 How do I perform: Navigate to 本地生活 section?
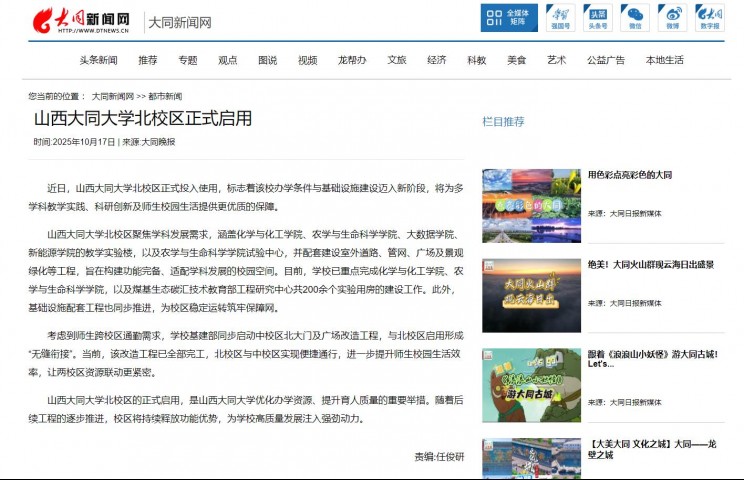point(665,60)
